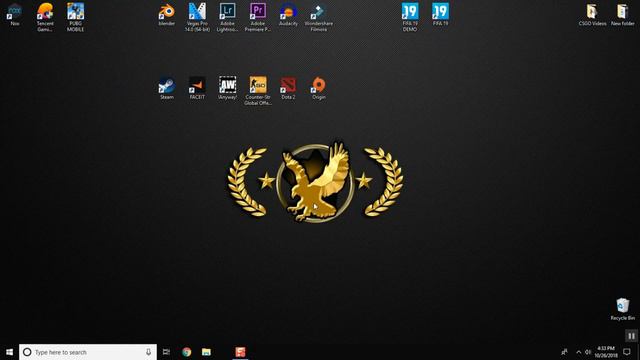Focus the 'Type here to search' box
Screen dimensions: 640x360
point(88,352)
